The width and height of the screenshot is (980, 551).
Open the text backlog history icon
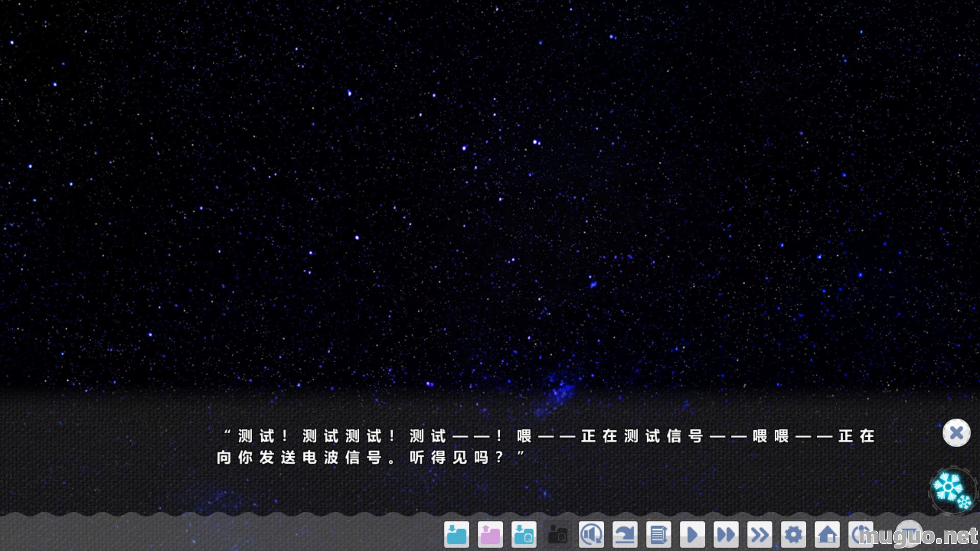point(658,535)
